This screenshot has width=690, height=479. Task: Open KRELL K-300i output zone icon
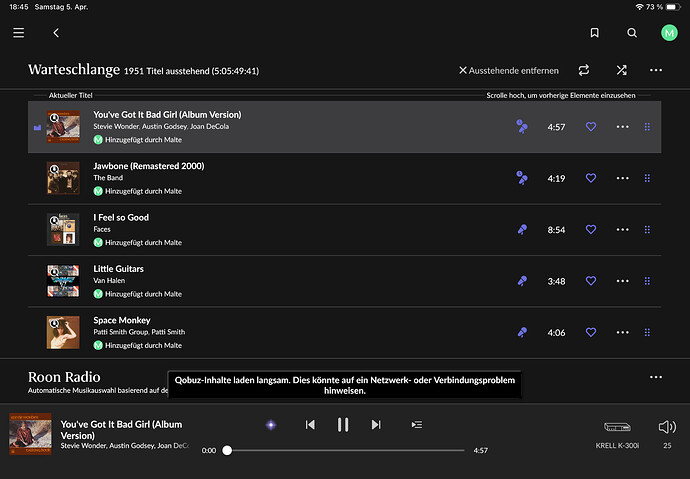click(x=617, y=427)
